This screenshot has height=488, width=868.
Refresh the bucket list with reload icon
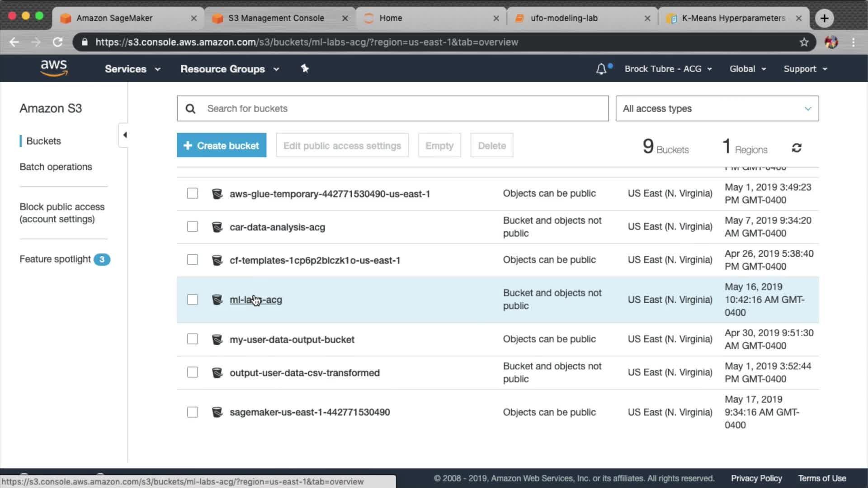click(797, 148)
